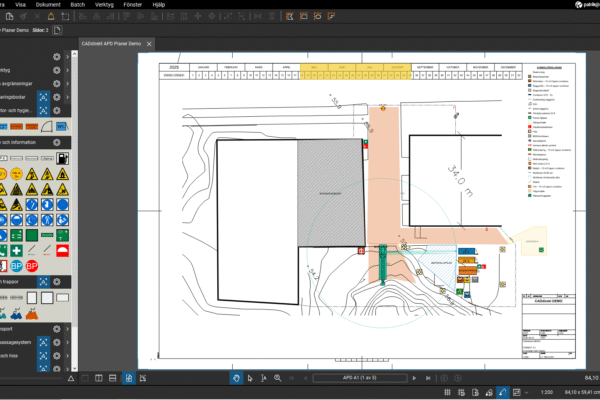600x400 pixels.
Task: Click the red hard hat symbol
Action: (x=62, y=249)
